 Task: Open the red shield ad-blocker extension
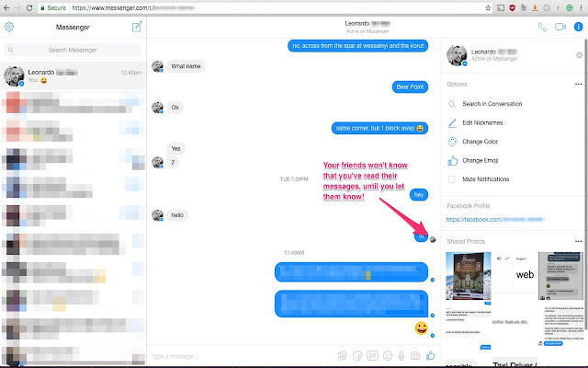pyautogui.click(x=513, y=8)
